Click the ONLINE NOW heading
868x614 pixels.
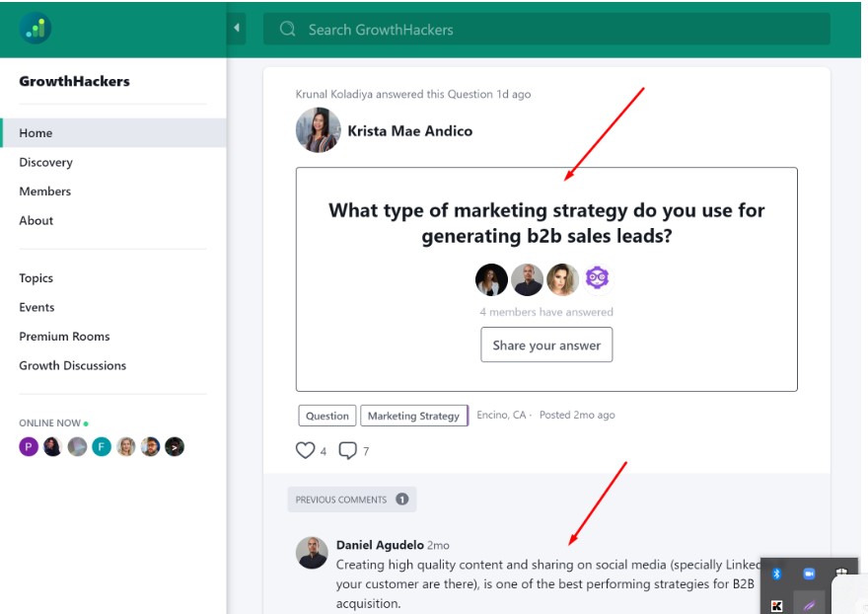[x=50, y=422]
